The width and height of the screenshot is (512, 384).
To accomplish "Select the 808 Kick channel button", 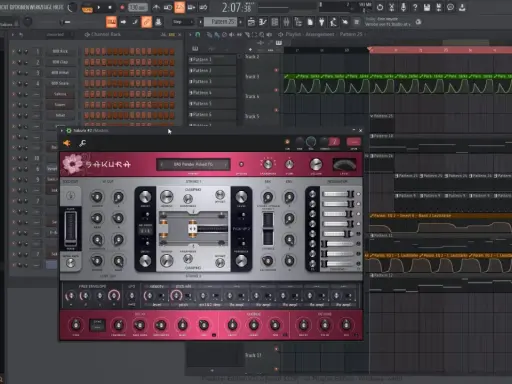I will [x=60, y=51].
